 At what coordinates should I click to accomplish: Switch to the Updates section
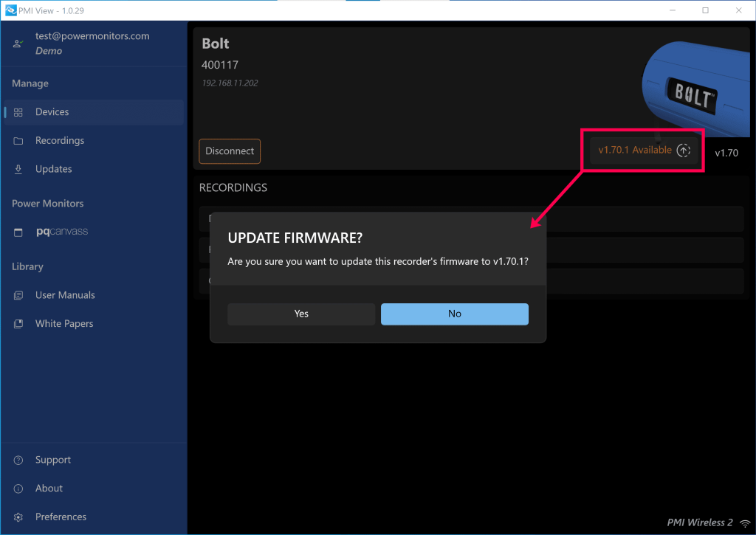(54, 168)
